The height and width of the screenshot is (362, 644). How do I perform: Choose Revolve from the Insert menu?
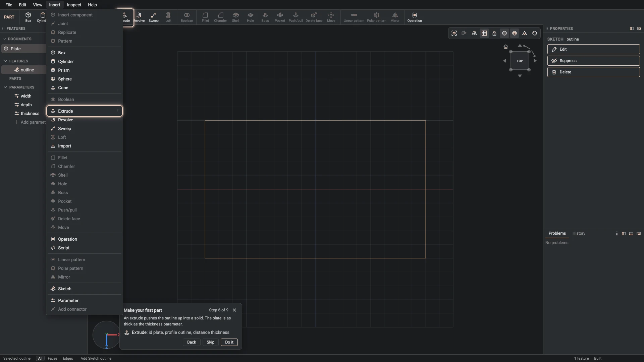pyautogui.click(x=85, y=120)
